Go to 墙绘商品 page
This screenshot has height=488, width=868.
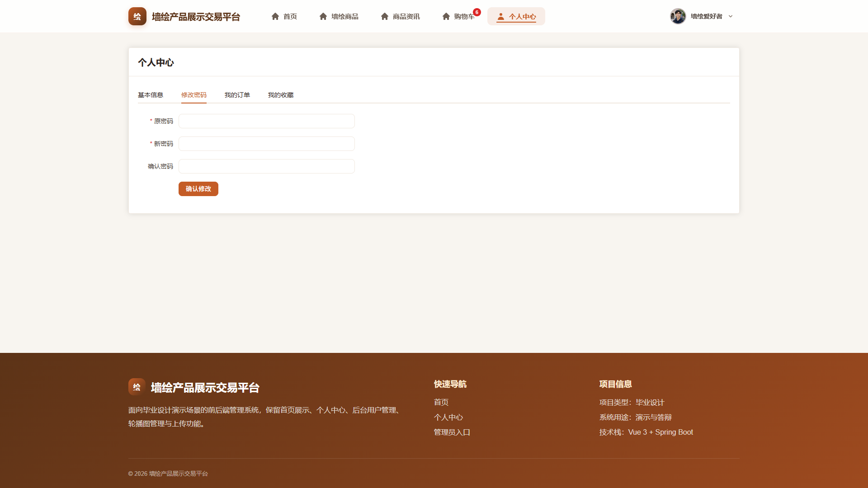(339, 16)
